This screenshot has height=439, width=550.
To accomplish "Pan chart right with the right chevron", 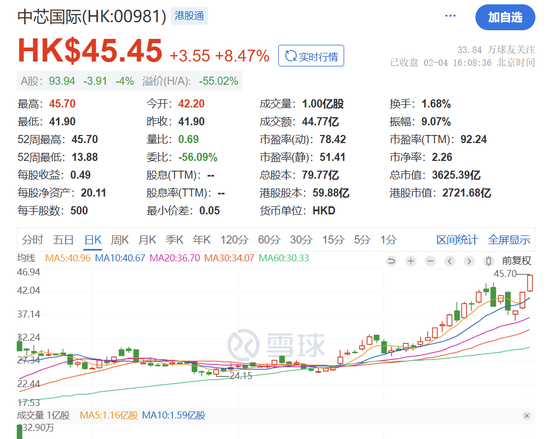I will coord(469,261).
